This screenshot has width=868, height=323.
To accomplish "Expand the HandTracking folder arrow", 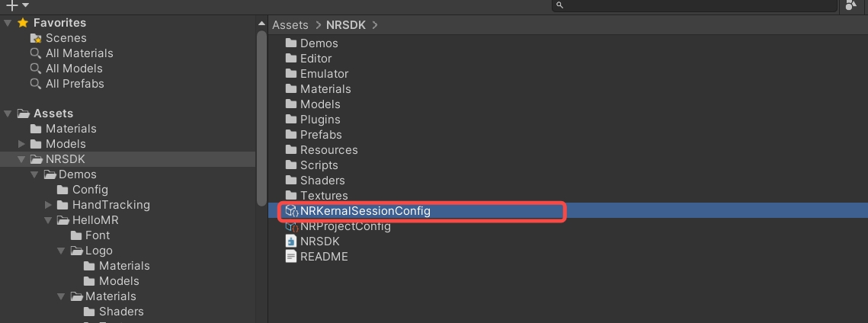I will 49,205.
